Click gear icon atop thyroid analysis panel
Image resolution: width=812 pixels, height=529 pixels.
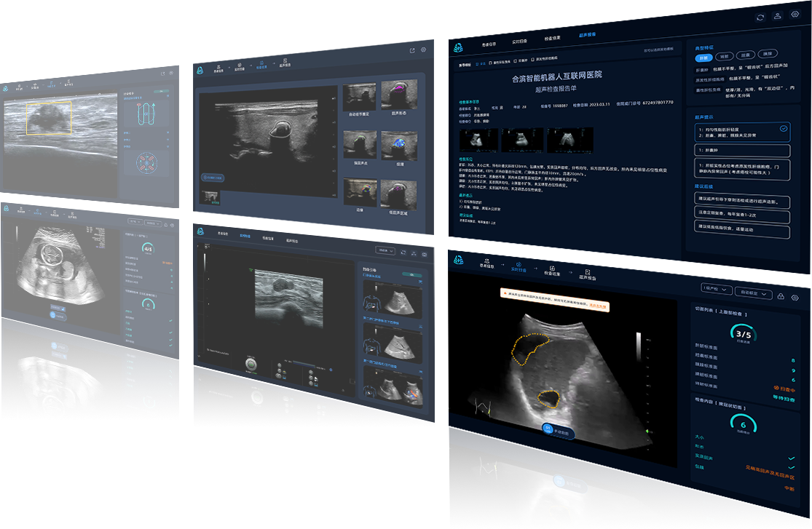pyautogui.click(x=423, y=50)
